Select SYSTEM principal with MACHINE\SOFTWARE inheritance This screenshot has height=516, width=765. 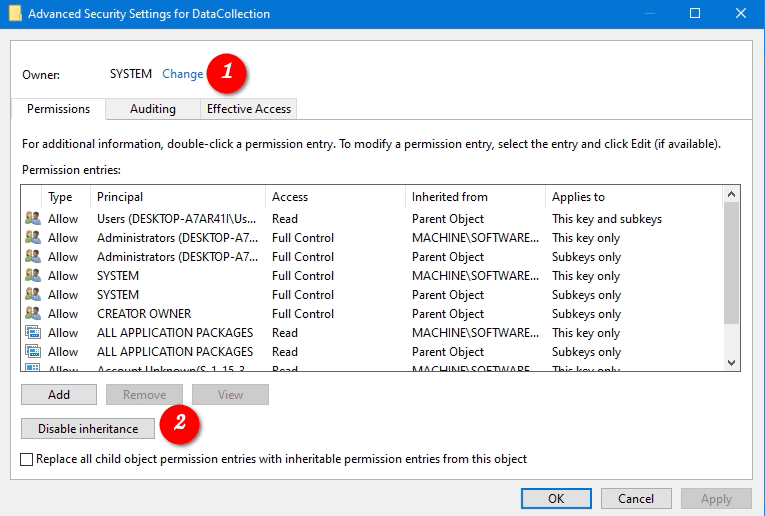(x=118, y=276)
